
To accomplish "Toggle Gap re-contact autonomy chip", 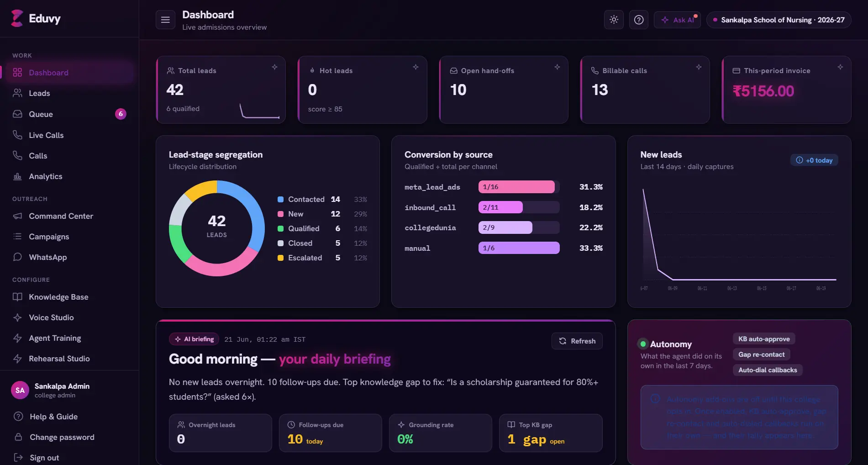I will pyautogui.click(x=761, y=354).
